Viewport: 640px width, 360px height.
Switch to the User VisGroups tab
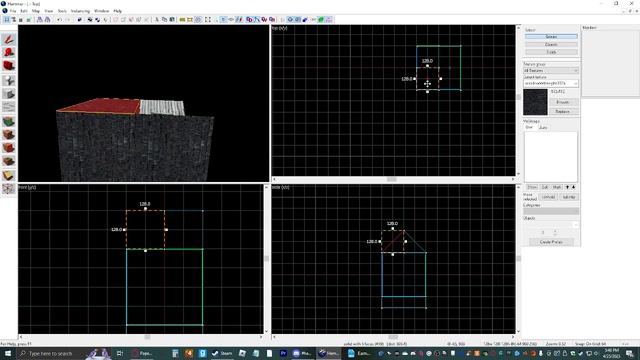[529, 127]
